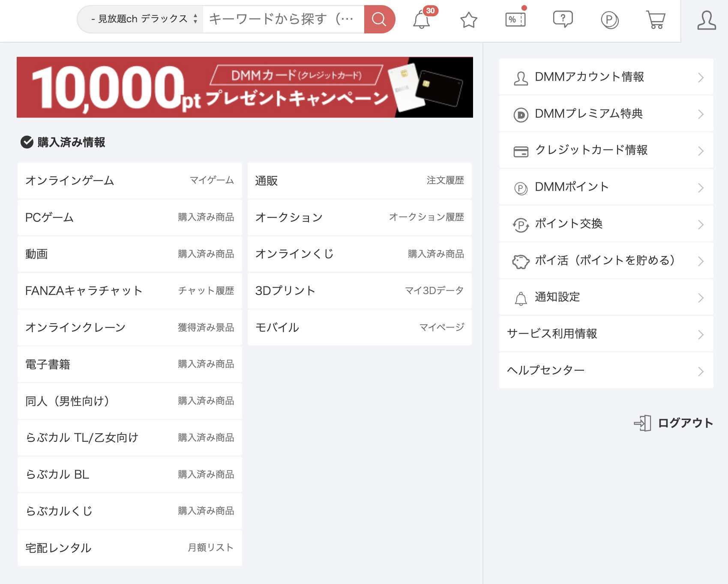This screenshot has height=584, width=728.
Task: Open 通販 注文履歴 row
Action: (360, 181)
